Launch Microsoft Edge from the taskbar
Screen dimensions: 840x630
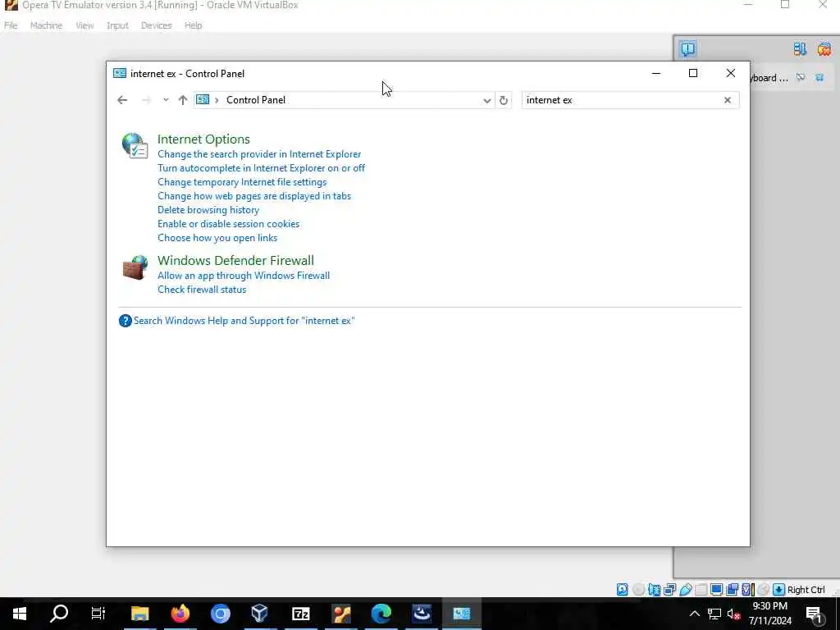[x=381, y=614]
